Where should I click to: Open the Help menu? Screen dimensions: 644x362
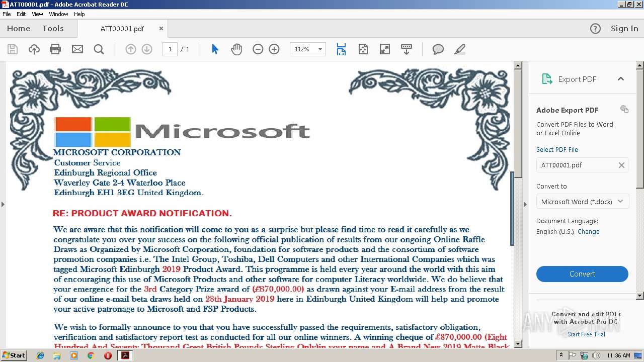click(79, 14)
